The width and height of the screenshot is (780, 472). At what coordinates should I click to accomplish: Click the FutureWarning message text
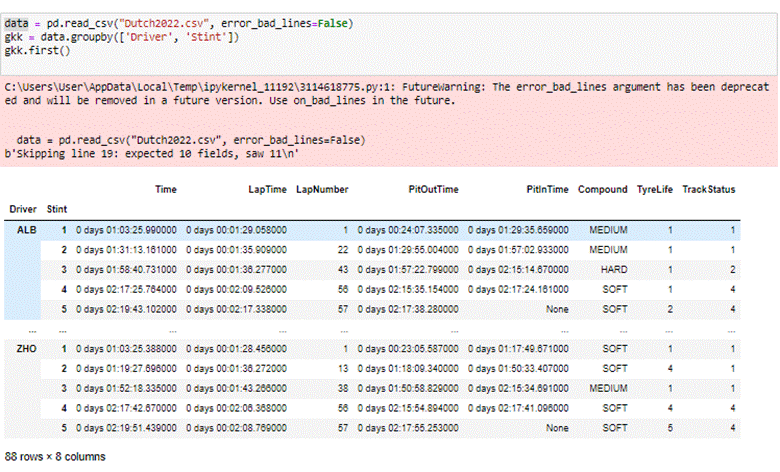click(x=387, y=94)
